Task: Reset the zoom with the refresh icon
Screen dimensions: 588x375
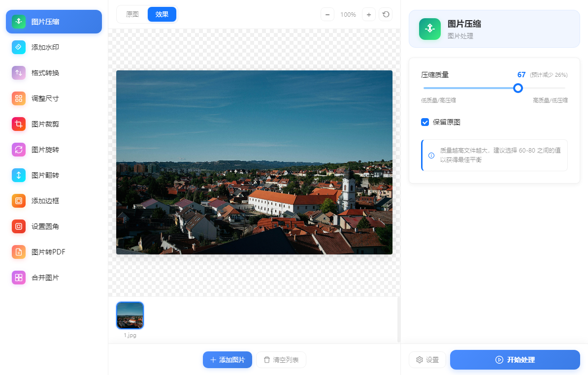Action: click(386, 15)
